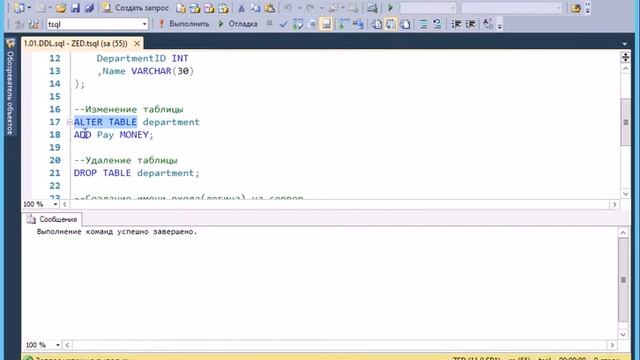Click the messages pane vertical scrollbar thumb
The width and height of the screenshot is (640, 360).
coord(623,280)
